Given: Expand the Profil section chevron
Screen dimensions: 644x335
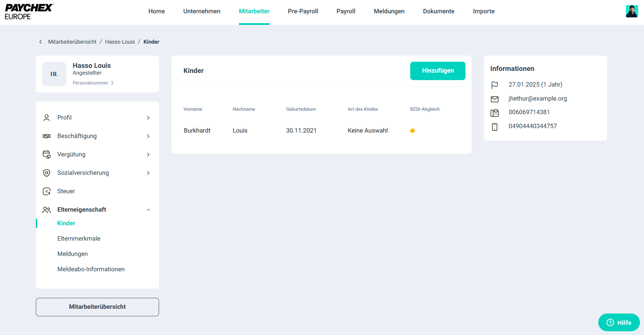Looking at the screenshot, I should 148,118.
